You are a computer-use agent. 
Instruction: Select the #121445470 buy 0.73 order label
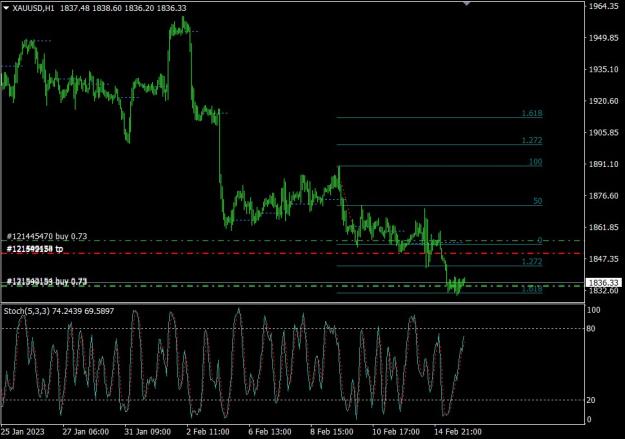(x=47, y=236)
